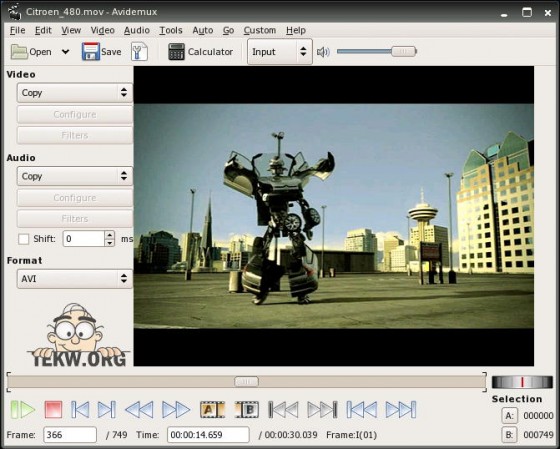The width and height of the screenshot is (560, 449).
Task: Launch the bitrate Calculator
Action: (200, 52)
